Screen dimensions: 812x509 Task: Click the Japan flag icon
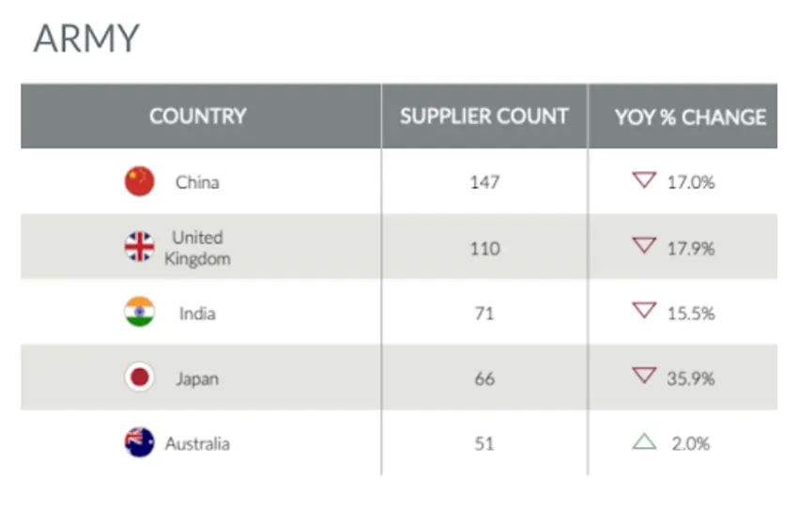140,378
